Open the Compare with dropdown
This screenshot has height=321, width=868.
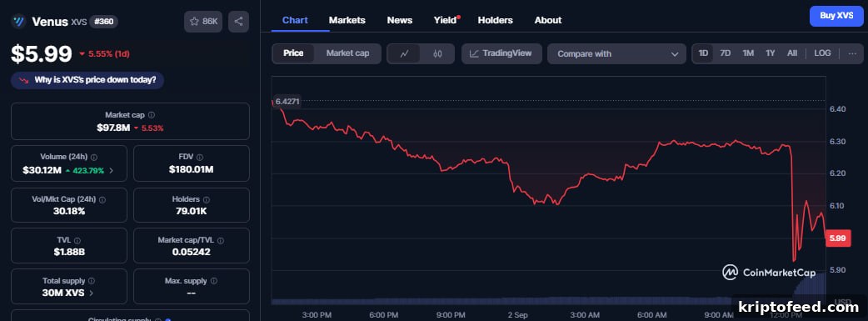pyautogui.click(x=616, y=53)
